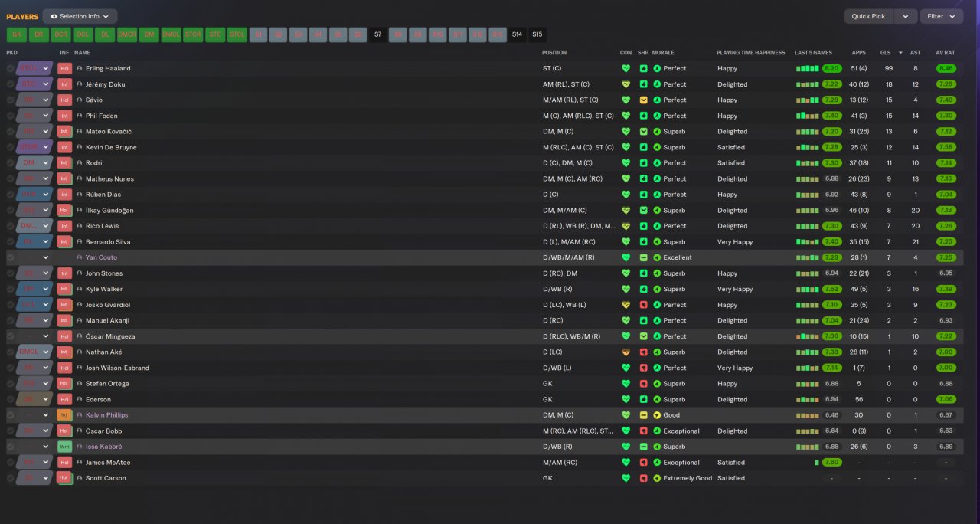Click Ederson's profile silhouette icon
This screenshot has width=980, height=524.
tap(80, 399)
